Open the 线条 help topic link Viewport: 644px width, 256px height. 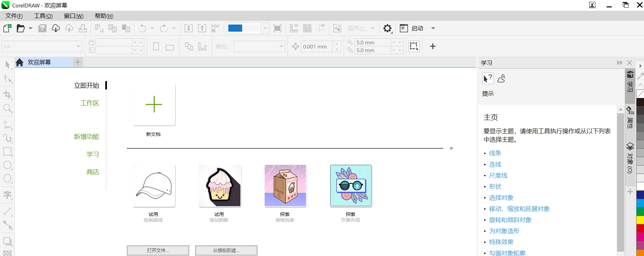tap(495, 153)
